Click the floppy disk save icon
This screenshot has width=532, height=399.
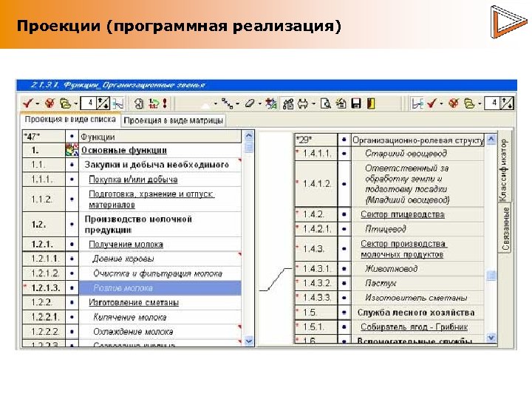[356, 103]
